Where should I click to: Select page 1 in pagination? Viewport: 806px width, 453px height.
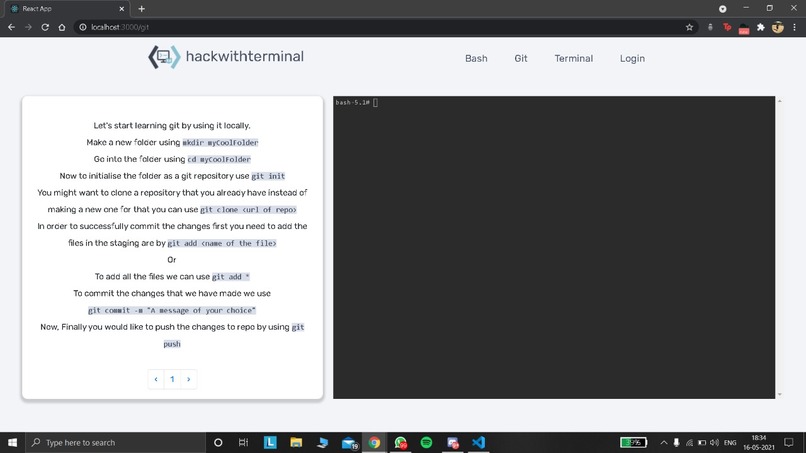click(x=172, y=379)
